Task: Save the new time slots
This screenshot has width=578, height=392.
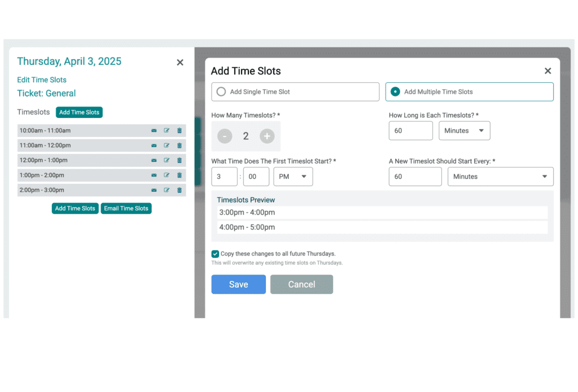Action: pos(238,284)
